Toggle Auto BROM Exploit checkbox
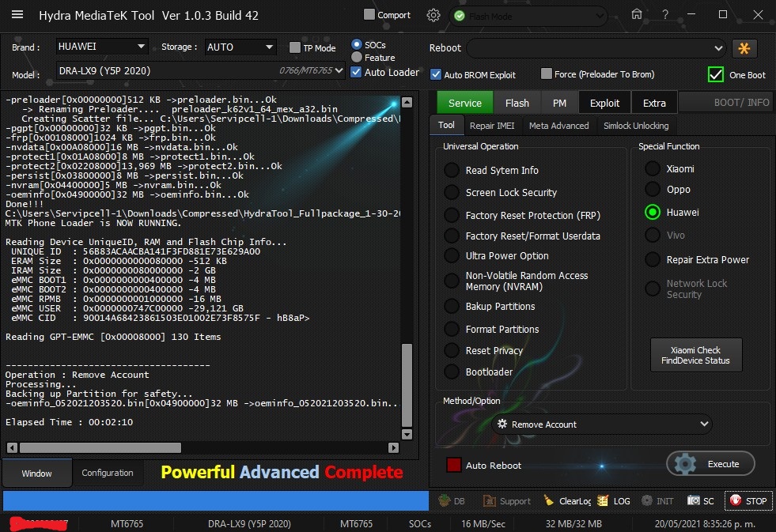 tap(436, 74)
